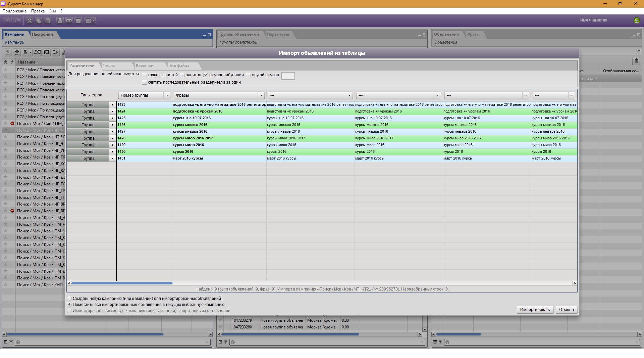Uncheck the 'символ табуляции' checkbox

[206, 75]
